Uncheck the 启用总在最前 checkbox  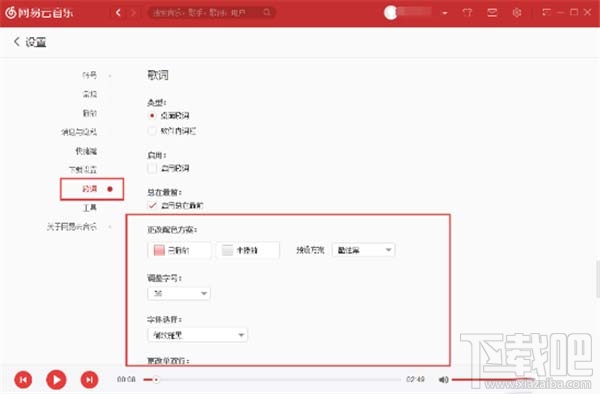(152, 205)
